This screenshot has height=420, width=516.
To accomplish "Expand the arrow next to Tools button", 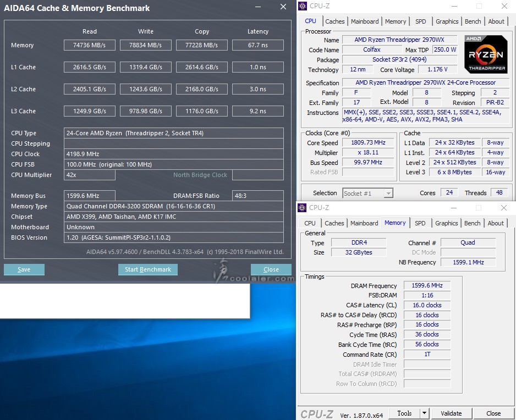I will (x=424, y=413).
